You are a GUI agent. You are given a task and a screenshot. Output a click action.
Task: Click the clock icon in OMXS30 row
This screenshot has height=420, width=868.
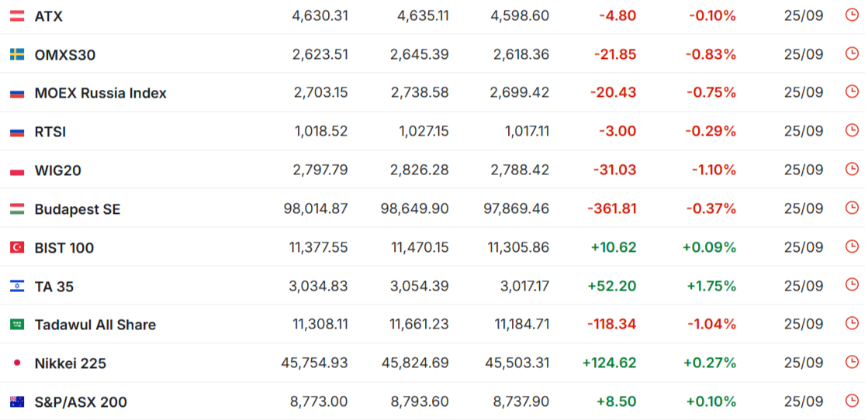coord(852,53)
